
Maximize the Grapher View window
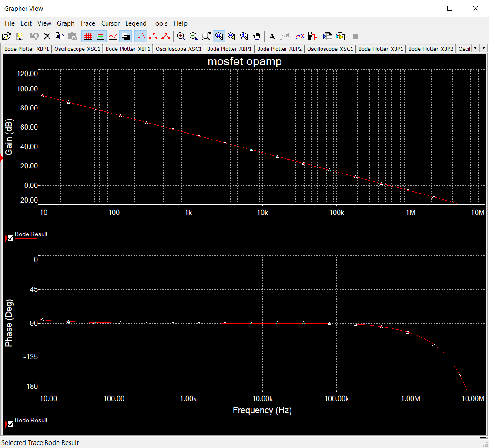point(450,8)
